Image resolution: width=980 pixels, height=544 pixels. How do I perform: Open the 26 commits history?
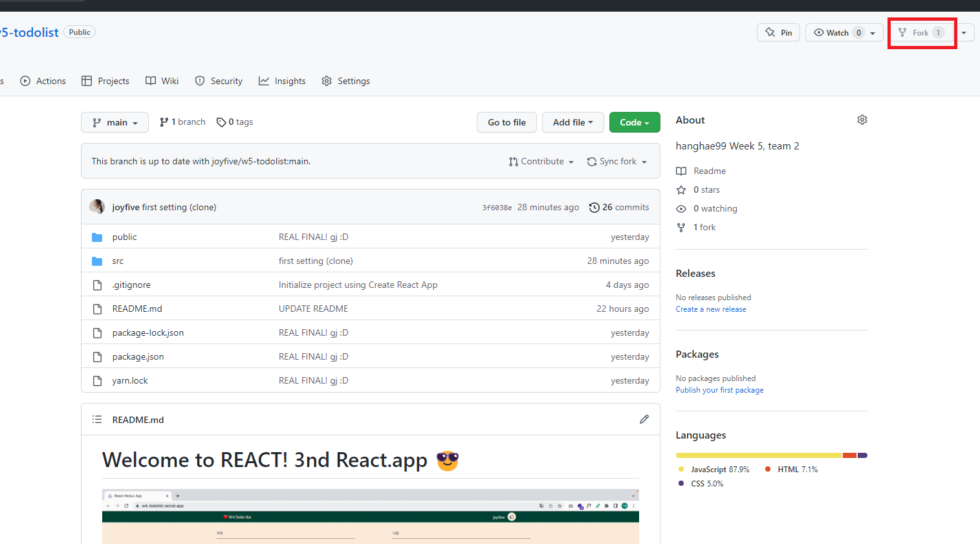tap(619, 207)
